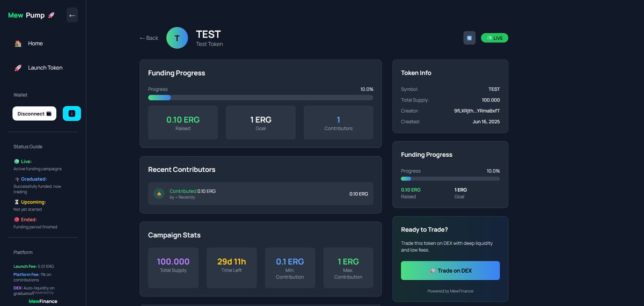Click the Wallet section label

(x=20, y=95)
